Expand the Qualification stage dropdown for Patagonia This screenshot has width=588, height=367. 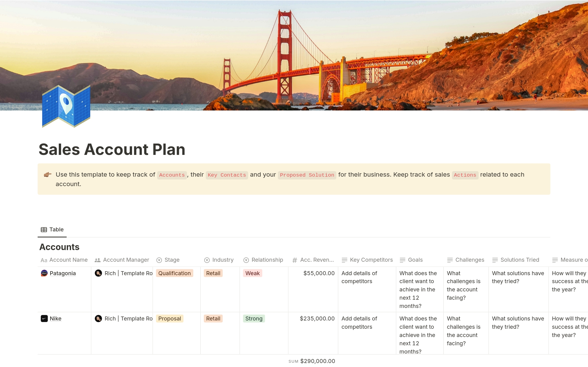[174, 273]
